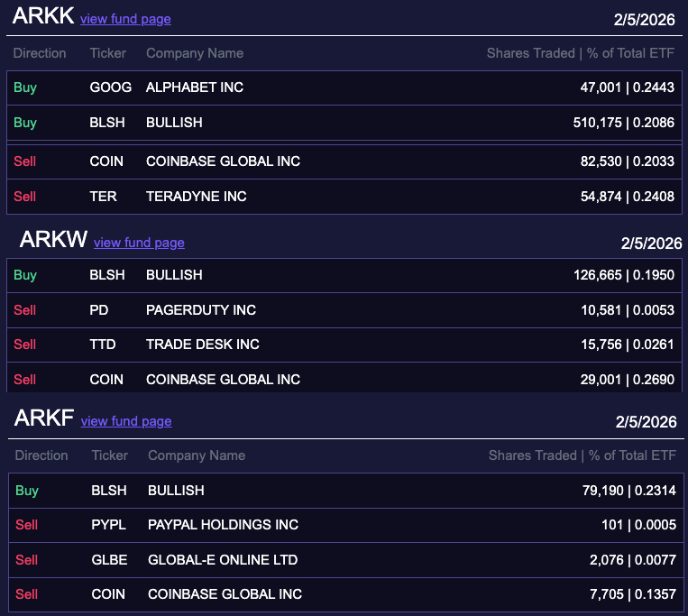Image resolution: width=688 pixels, height=616 pixels.
Task: Select TRADE DESK INC row
Action: point(203,345)
